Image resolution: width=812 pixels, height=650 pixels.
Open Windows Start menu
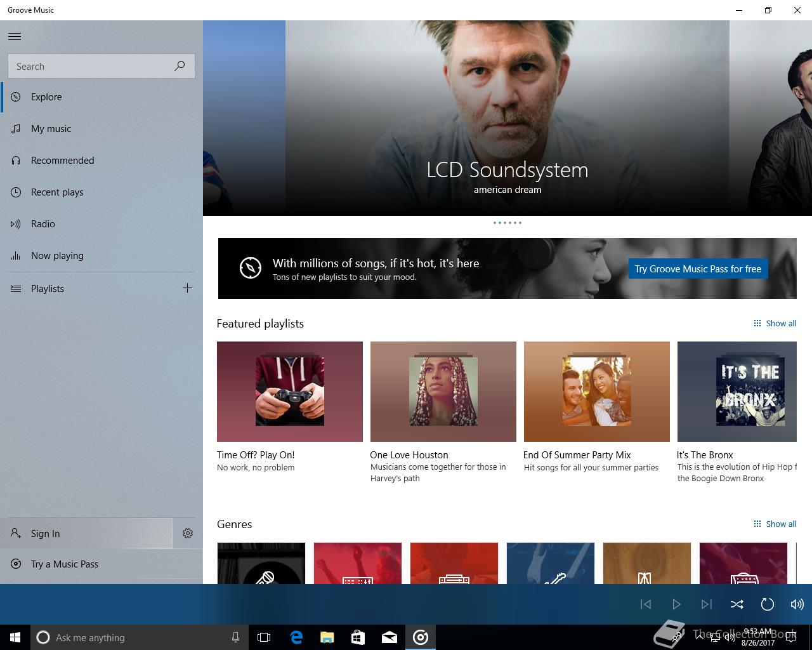(x=15, y=637)
